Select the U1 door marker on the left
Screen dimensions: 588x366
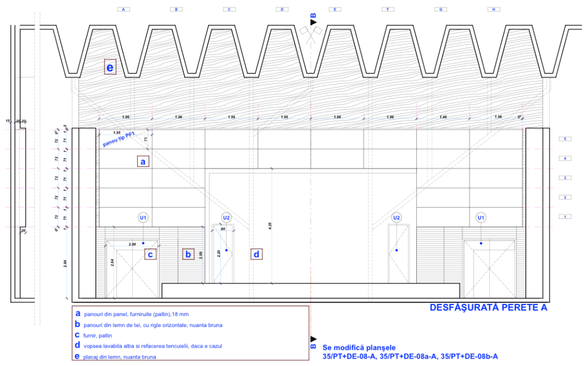point(144,218)
